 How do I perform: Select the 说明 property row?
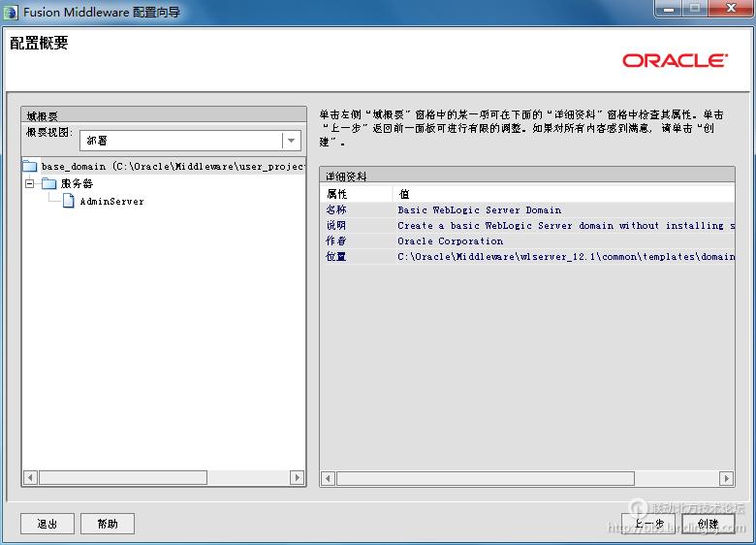pyautogui.click(x=336, y=226)
